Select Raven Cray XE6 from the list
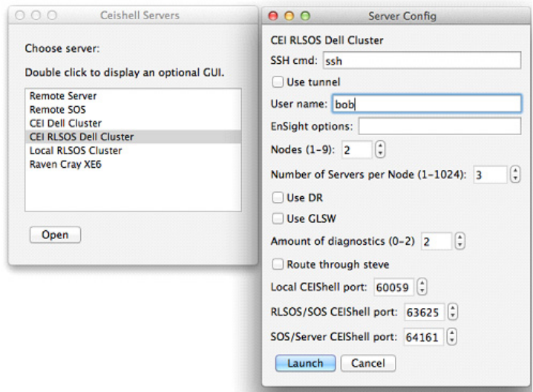The image size is (533, 392). pyautogui.click(x=65, y=164)
